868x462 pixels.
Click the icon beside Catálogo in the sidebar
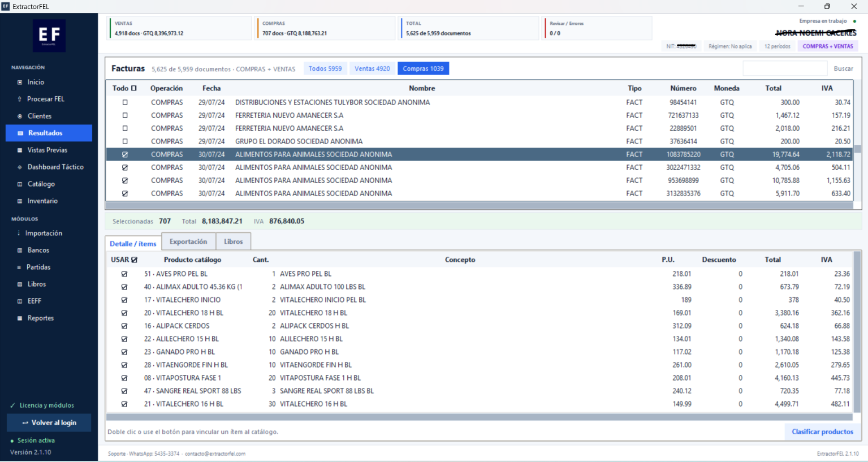(20, 184)
